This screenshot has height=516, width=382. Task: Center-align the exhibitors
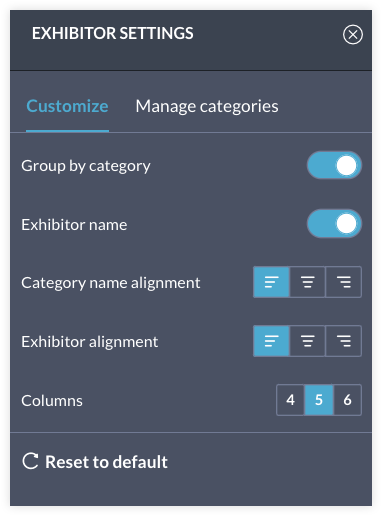point(307,341)
